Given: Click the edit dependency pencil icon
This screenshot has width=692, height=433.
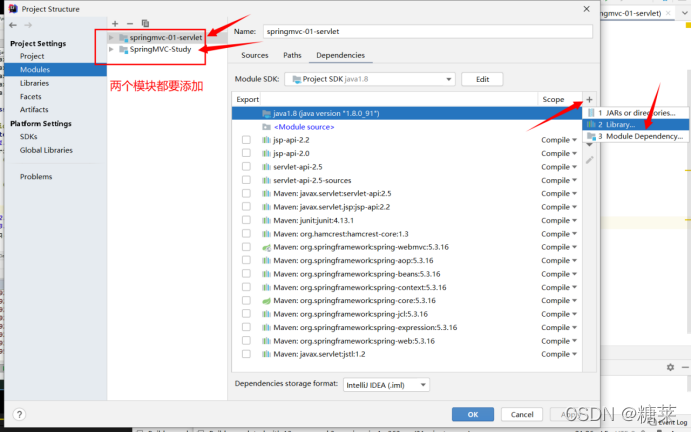Looking at the screenshot, I should coord(589,160).
